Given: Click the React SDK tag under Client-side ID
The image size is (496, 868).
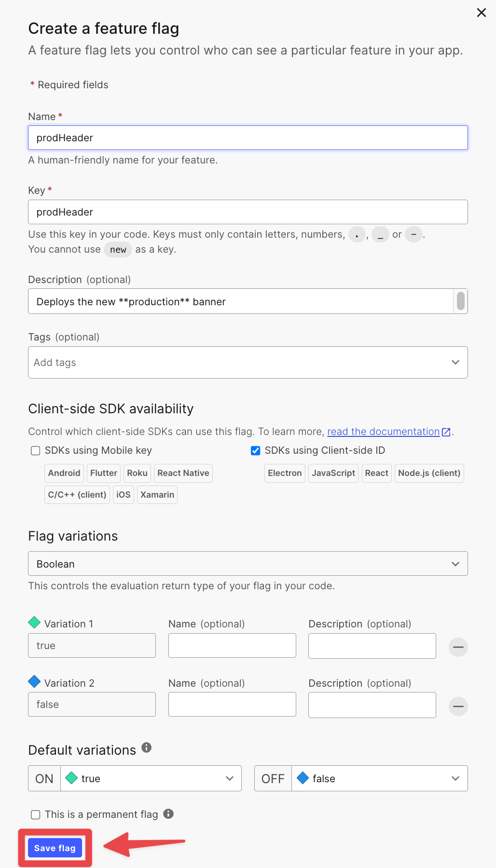Looking at the screenshot, I should 376,473.
